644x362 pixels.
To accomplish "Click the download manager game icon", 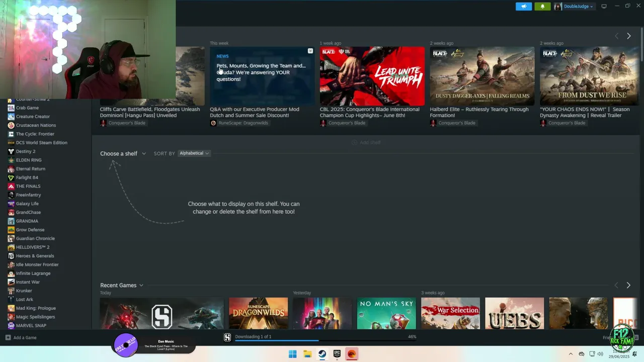I will [x=227, y=337].
